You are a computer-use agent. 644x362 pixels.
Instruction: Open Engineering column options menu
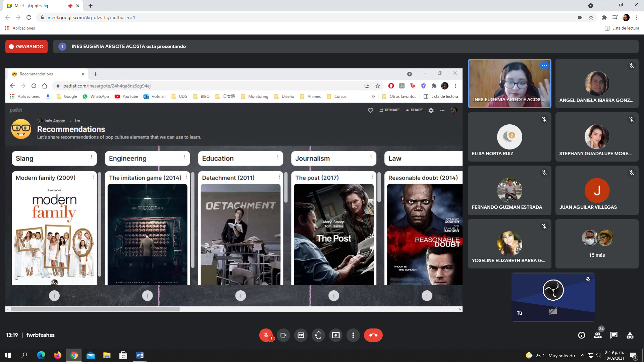point(184,157)
